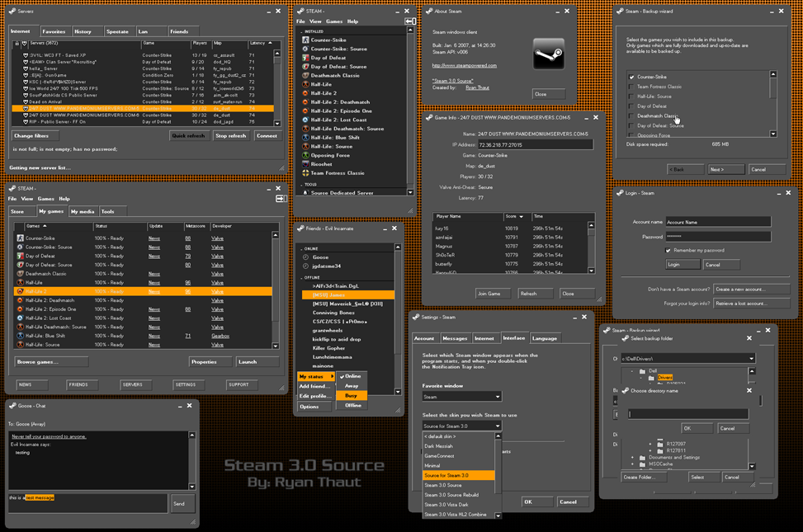Viewport: 803px width, 532px height.
Task: Click the Dell folder icon in backup tree
Action: pyautogui.click(x=642, y=371)
